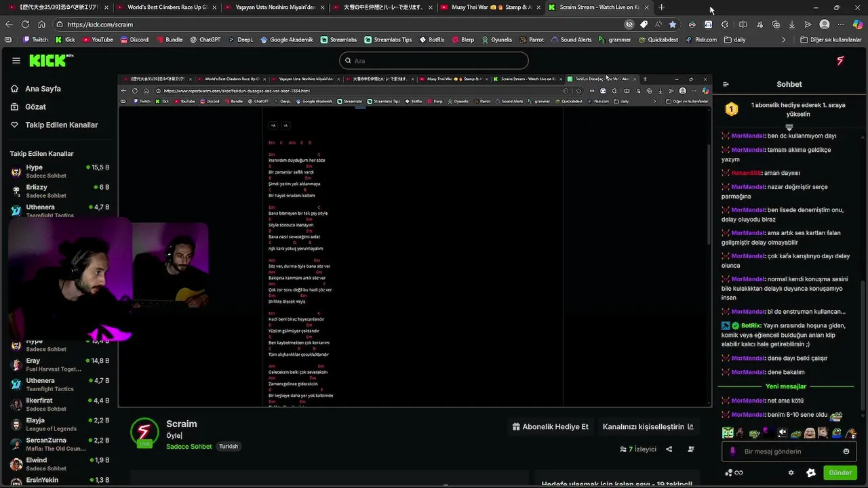Click the Scraim channel avatar
The width and height of the screenshot is (868, 488).
click(x=144, y=432)
